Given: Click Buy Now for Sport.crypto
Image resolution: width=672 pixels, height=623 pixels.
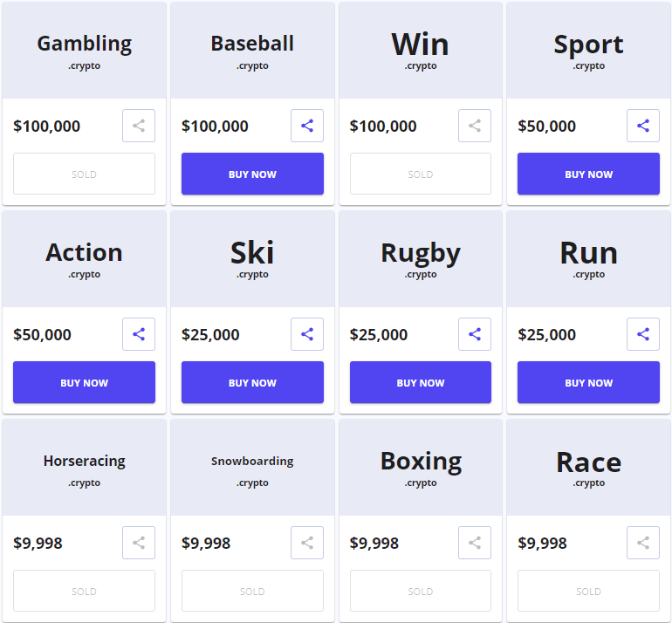Looking at the screenshot, I should coord(588,174).
